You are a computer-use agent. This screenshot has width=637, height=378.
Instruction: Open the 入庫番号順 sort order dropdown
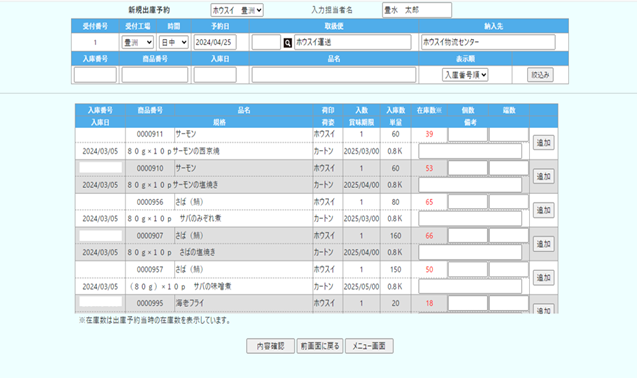tap(465, 75)
